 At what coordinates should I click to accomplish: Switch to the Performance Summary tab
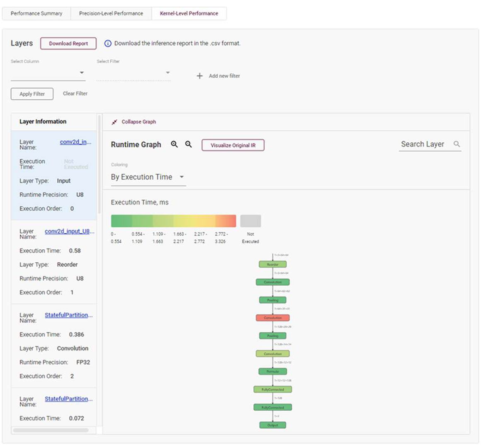36,13
